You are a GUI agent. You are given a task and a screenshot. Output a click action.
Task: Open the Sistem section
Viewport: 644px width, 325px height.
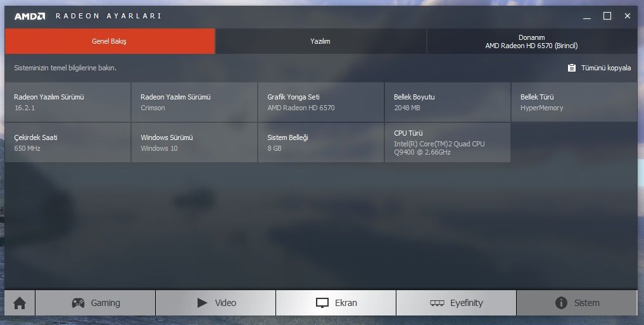(577, 303)
